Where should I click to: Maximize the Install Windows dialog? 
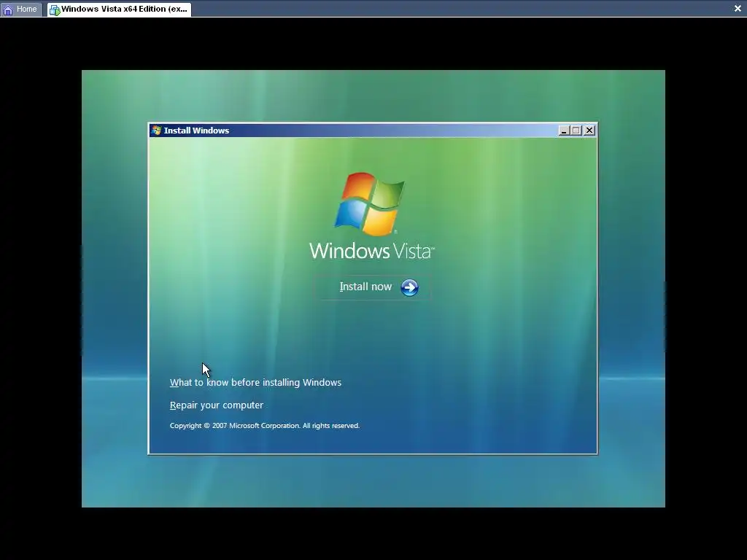pos(576,131)
